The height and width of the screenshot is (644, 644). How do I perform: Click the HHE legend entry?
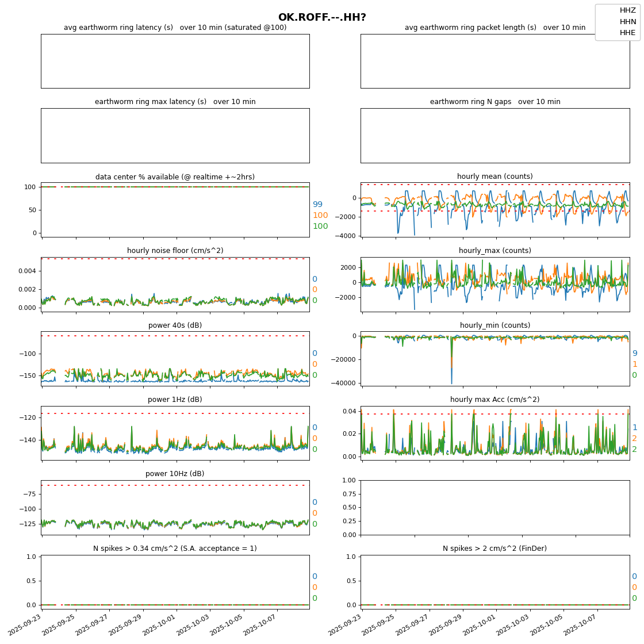tap(627, 33)
